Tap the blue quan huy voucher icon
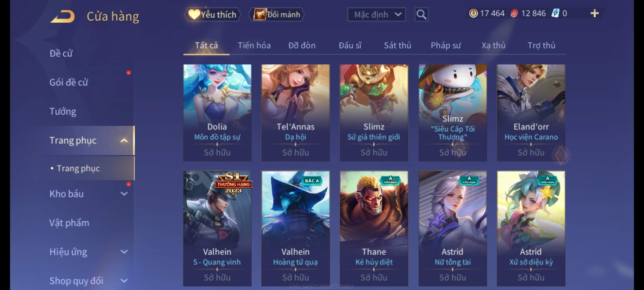The image size is (644, 290). point(555,13)
